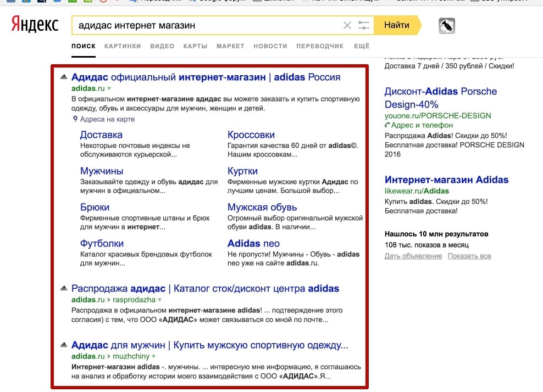
Task: Expand green arrow next to rasprodazha URL
Action: (x=160, y=300)
